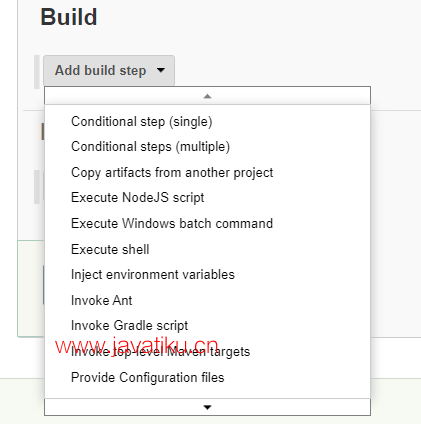Choose Execute NodeJS script
Screen dimensions: 421x424
138,198
